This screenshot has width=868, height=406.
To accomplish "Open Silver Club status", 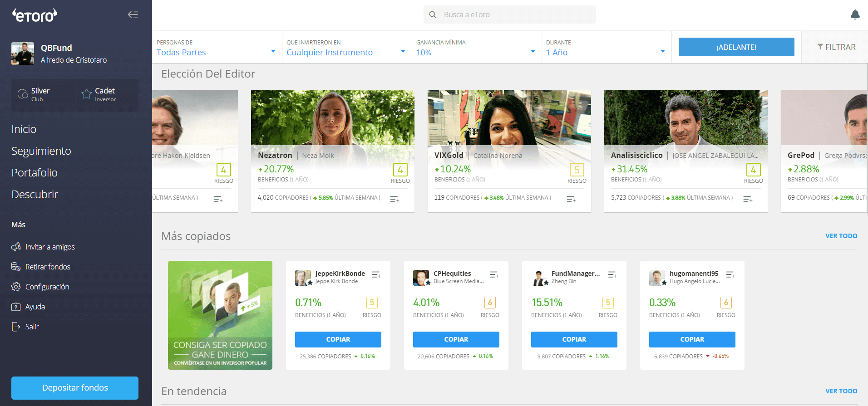I will (x=43, y=95).
